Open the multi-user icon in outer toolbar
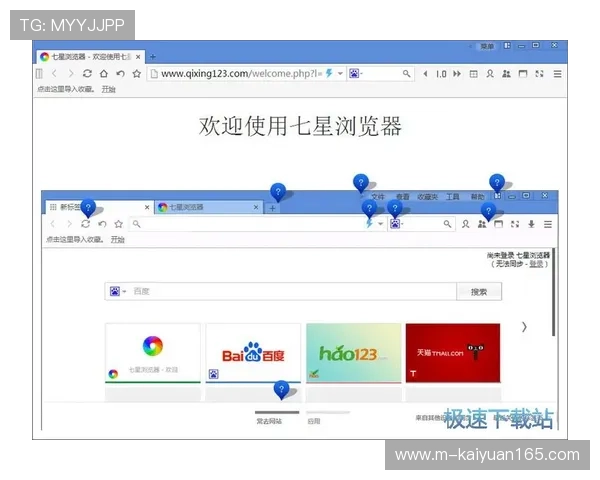This screenshot has height=480, width=600. coord(506,73)
